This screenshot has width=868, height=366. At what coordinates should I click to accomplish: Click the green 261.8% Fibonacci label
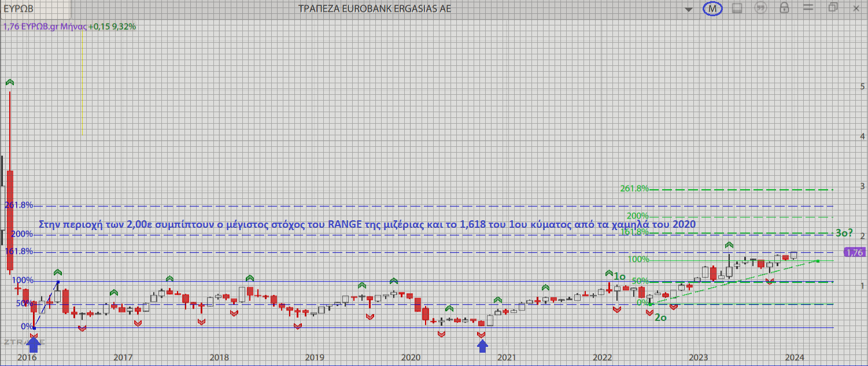tap(634, 188)
